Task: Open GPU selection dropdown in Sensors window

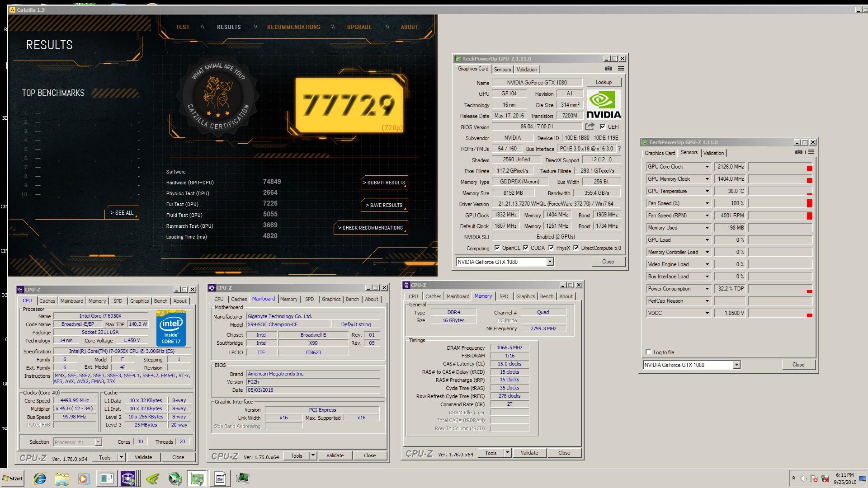Action: pos(736,365)
